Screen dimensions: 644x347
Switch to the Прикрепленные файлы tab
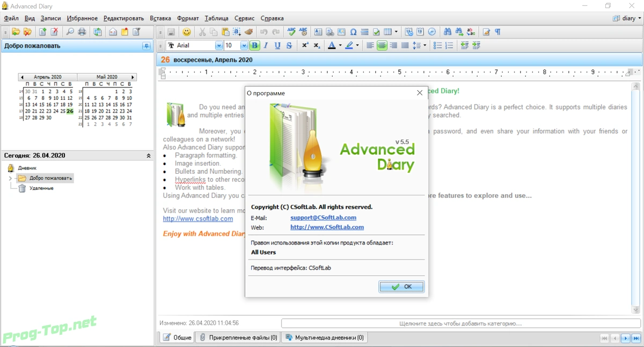(x=237, y=337)
